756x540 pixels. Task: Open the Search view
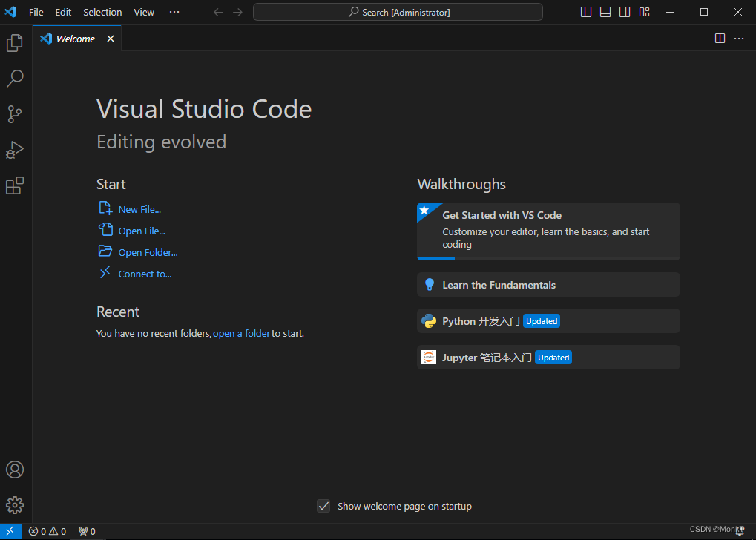tap(15, 78)
